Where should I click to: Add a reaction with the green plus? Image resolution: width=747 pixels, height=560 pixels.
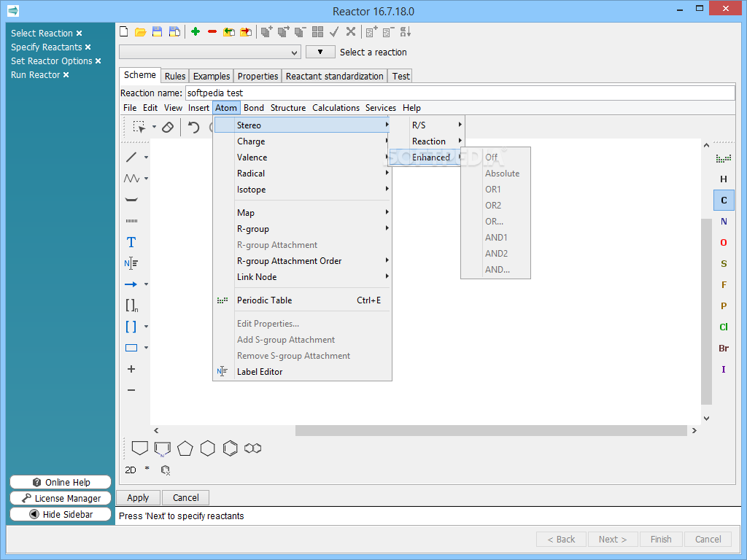[x=196, y=32]
